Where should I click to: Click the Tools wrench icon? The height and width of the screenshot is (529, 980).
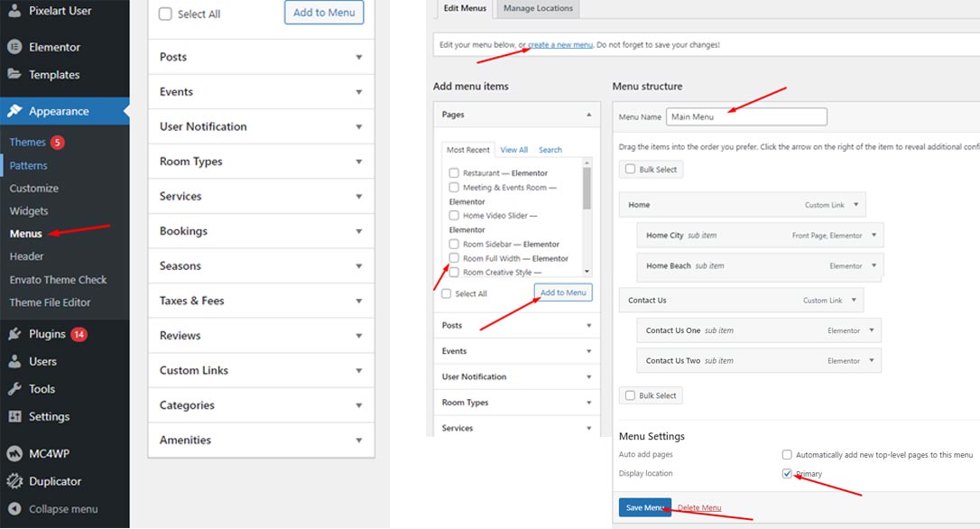pyautogui.click(x=14, y=389)
